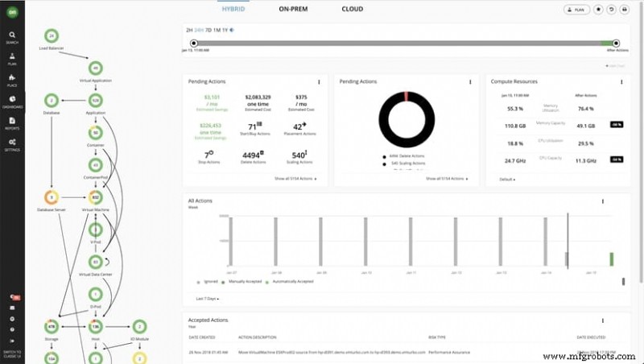Open Reports from the sidebar
Viewport: 644px width, 364px height.
(12, 123)
